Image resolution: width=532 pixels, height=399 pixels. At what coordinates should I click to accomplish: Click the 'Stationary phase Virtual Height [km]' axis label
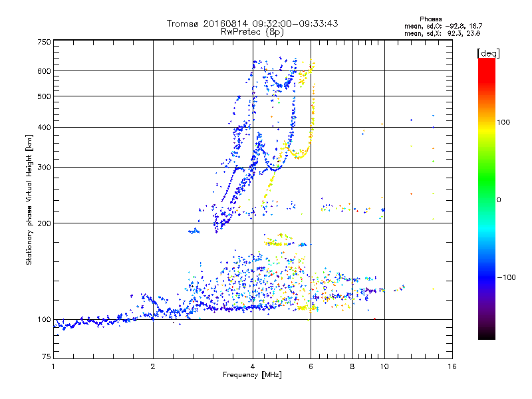[29, 199]
